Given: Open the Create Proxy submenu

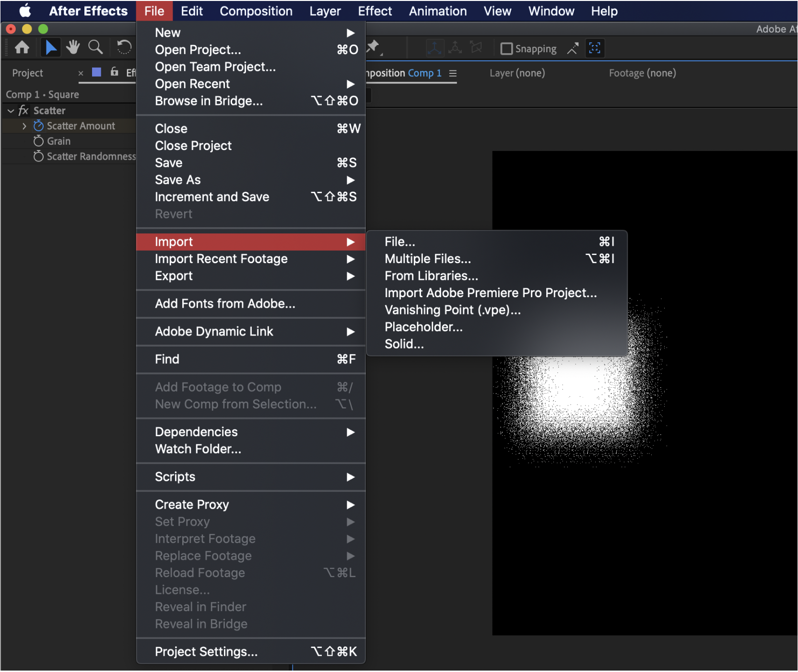Looking at the screenshot, I should [251, 505].
